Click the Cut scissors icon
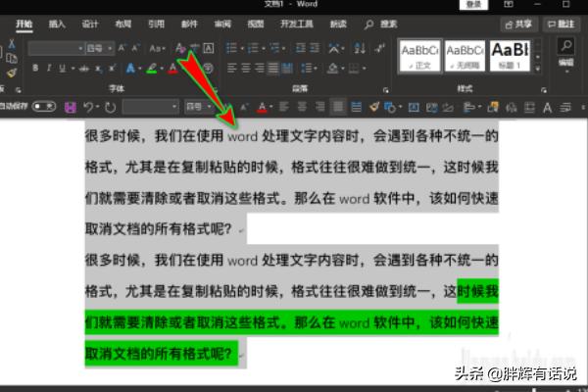 click(x=11, y=45)
